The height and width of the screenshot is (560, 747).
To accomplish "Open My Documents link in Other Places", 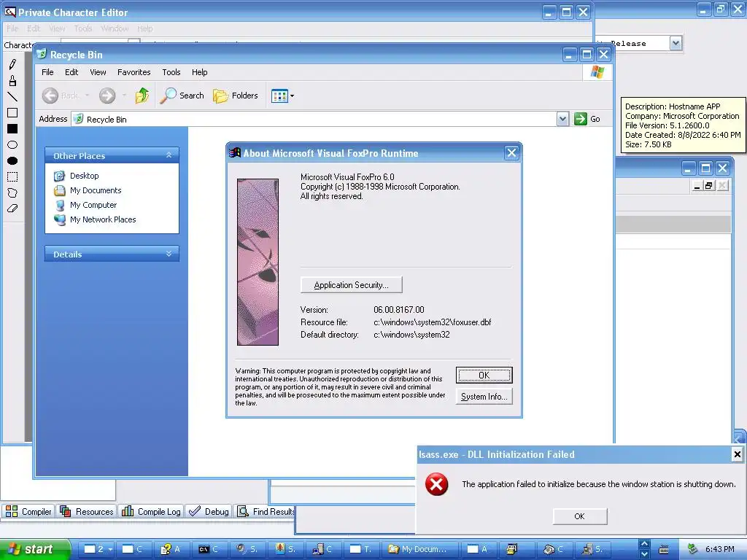I will (x=88, y=190).
